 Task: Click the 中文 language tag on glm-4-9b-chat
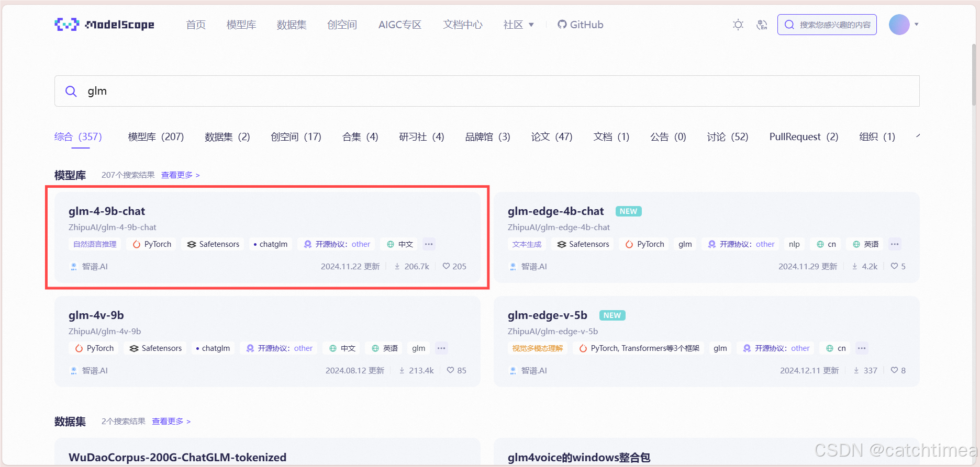(x=400, y=244)
